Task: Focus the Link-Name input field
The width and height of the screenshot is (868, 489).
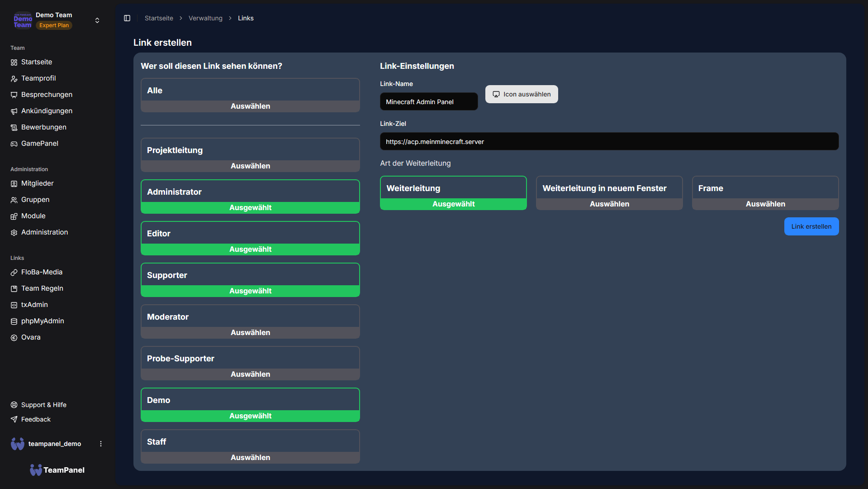Action: pyautogui.click(x=429, y=102)
